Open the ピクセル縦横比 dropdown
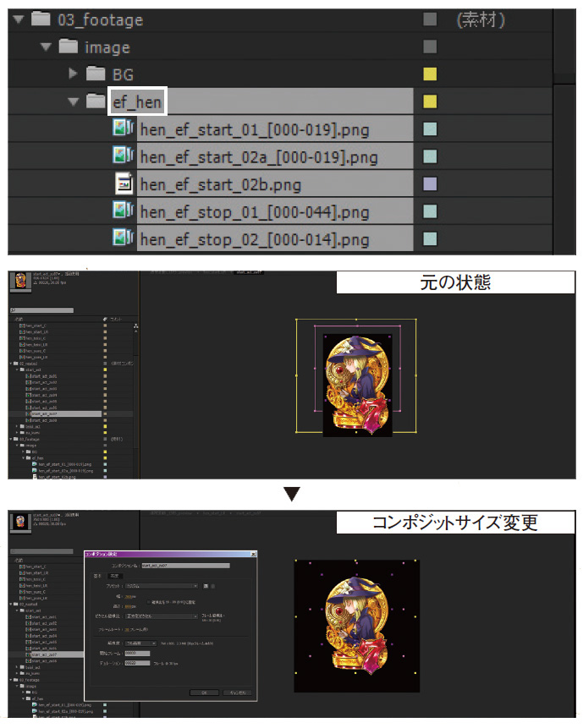The image size is (583, 728). [162, 616]
